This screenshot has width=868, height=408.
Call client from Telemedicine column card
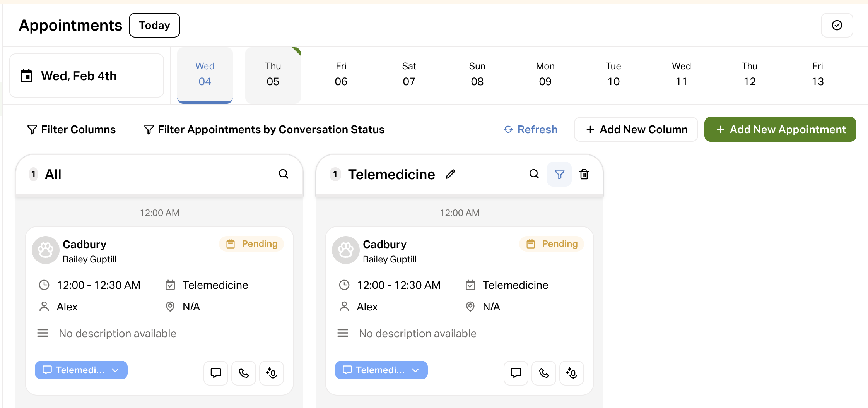544,373
